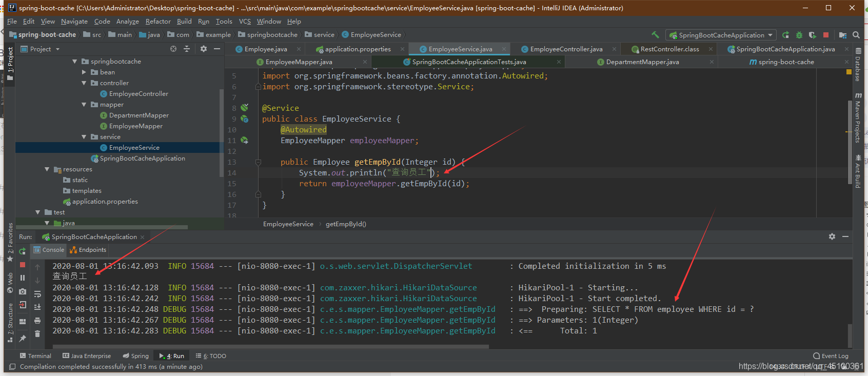The height and width of the screenshot is (376, 868).
Task: Collapse all in Project panel
Action: tap(187, 49)
